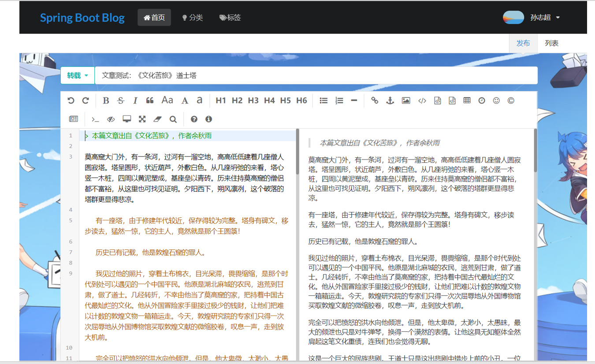This screenshot has width=595, height=364.
Task: Show editor info (i icon)
Action: (208, 119)
